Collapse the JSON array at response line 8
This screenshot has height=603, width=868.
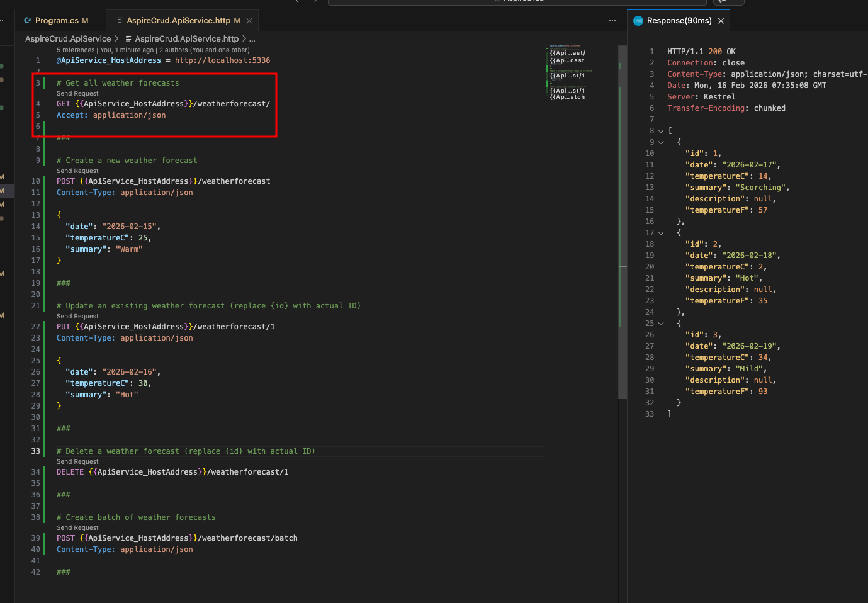coord(661,131)
